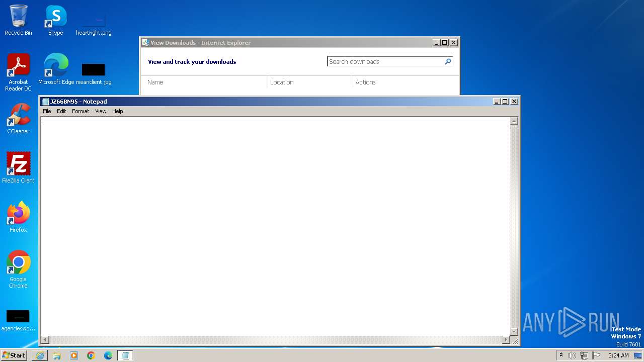This screenshot has width=644, height=362.
Task: Open Notepad Help menu
Action: point(117,111)
